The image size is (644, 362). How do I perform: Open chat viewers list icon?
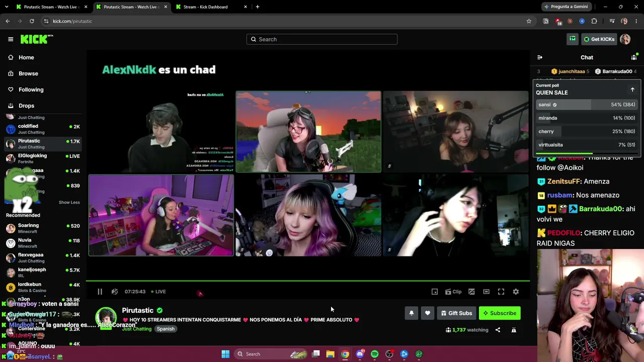(x=634, y=57)
